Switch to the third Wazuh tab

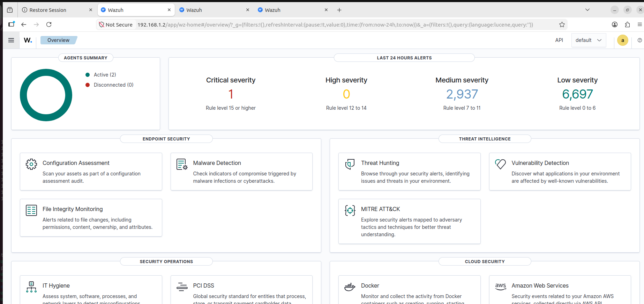pyautogui.click(x=293, y=10)
